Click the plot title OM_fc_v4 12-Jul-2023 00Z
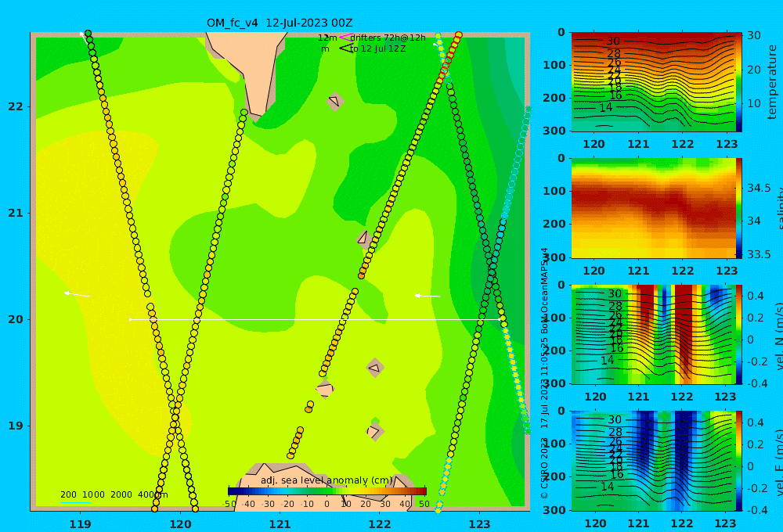This screenshot has width=783, height=532. 280,23
